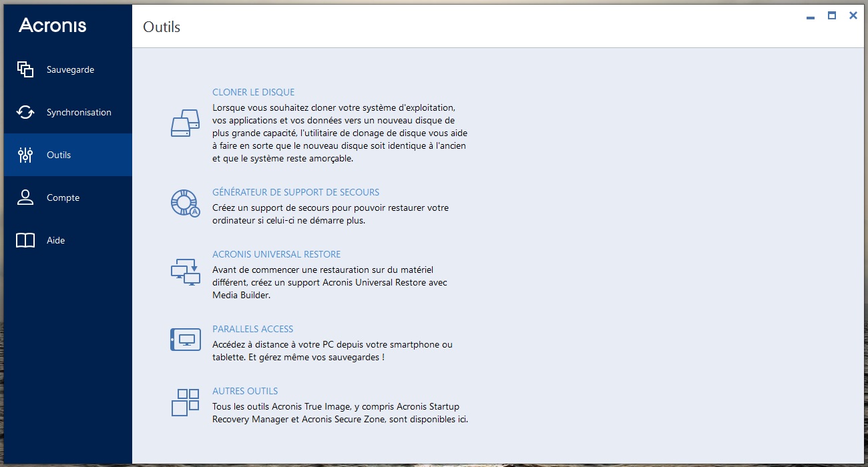Open the CLONER LE DISQUE link
This screenshot has height=467, width=868.
click(x=253, y=92)
